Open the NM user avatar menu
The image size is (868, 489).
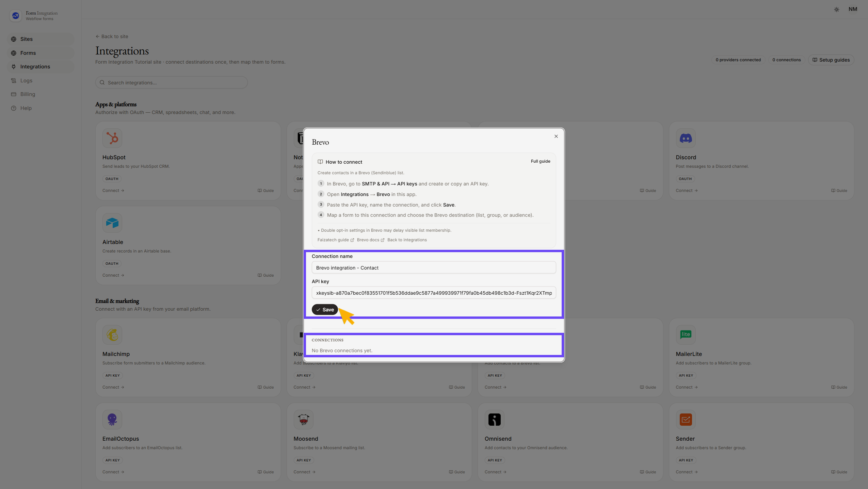(853, 9)
